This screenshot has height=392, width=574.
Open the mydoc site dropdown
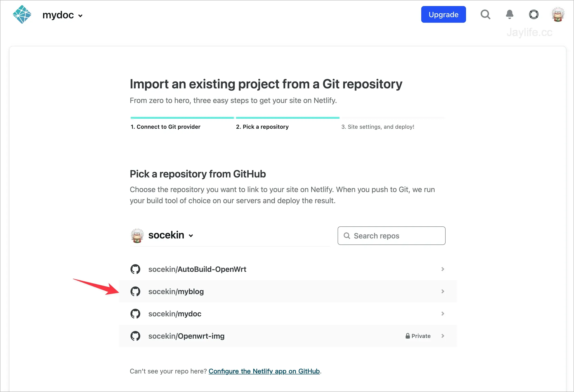point(80,15)
